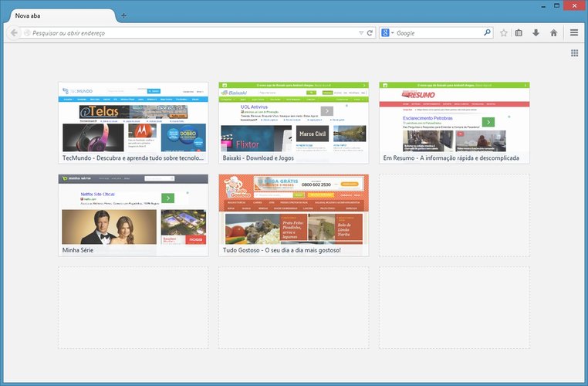Maximize the Firefox window
Viewport: 588px width, 386px height.
click(557, 5)
